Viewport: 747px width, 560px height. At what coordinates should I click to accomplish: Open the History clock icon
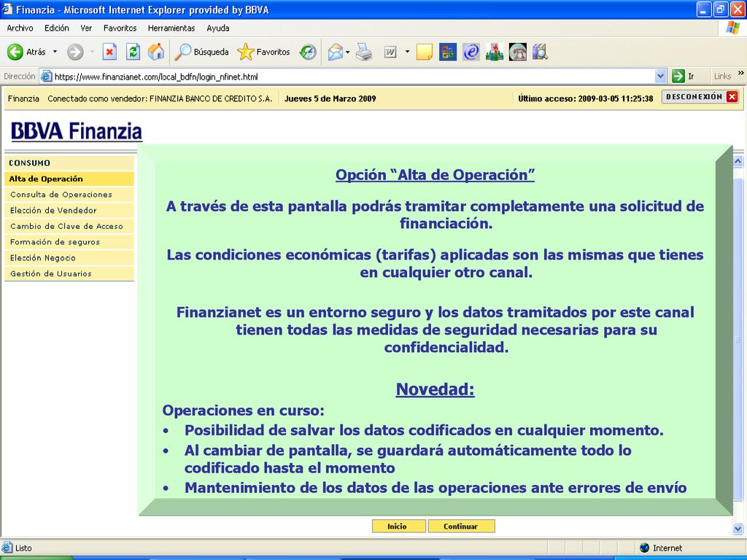point(308,52)
